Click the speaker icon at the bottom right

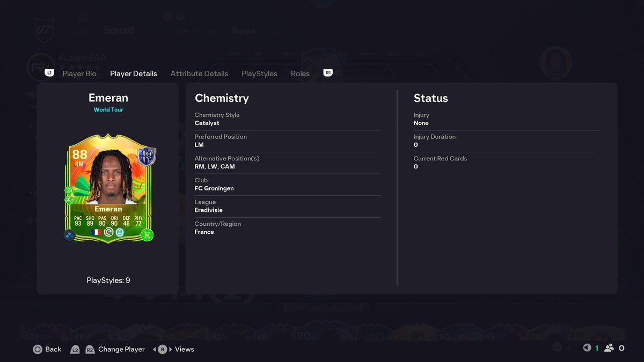pos(587,348)
